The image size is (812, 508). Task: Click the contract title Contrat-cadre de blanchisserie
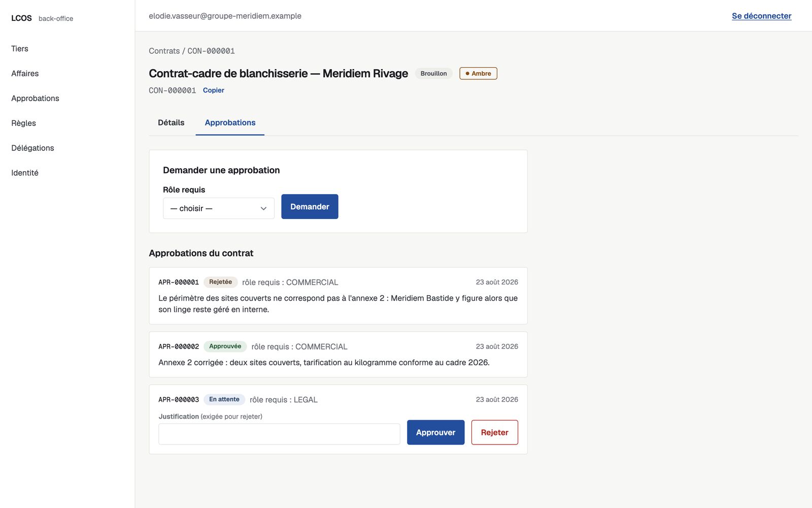pyautogui.click(x=278, y=74)
